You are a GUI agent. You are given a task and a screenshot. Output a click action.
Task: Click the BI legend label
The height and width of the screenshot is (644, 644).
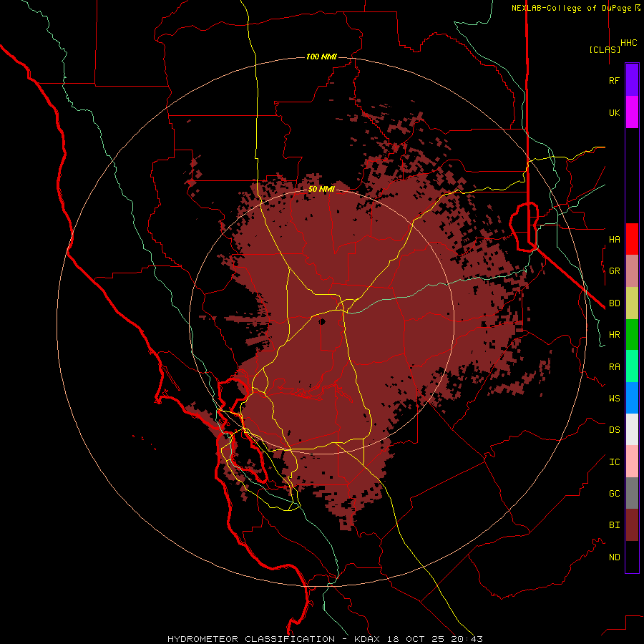[614, 525]
